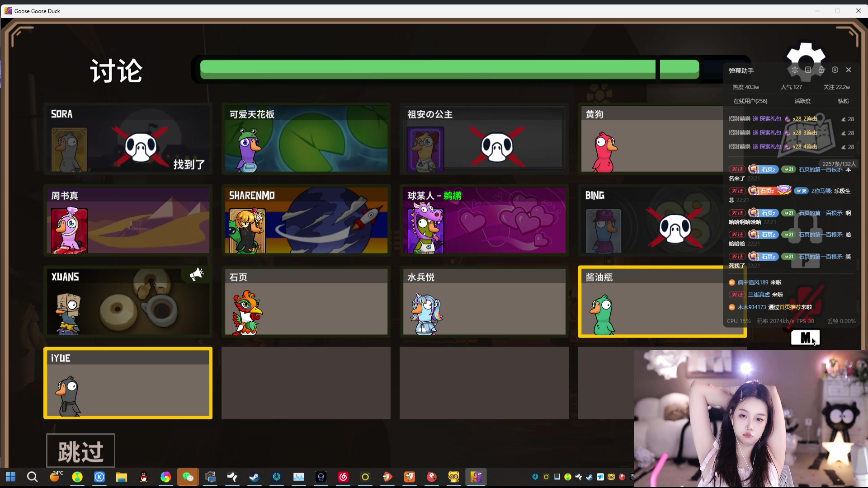Click the 热度 40.3w stat
The height and width of the screenshot is (488, 868).
click(x=745, y=87)
